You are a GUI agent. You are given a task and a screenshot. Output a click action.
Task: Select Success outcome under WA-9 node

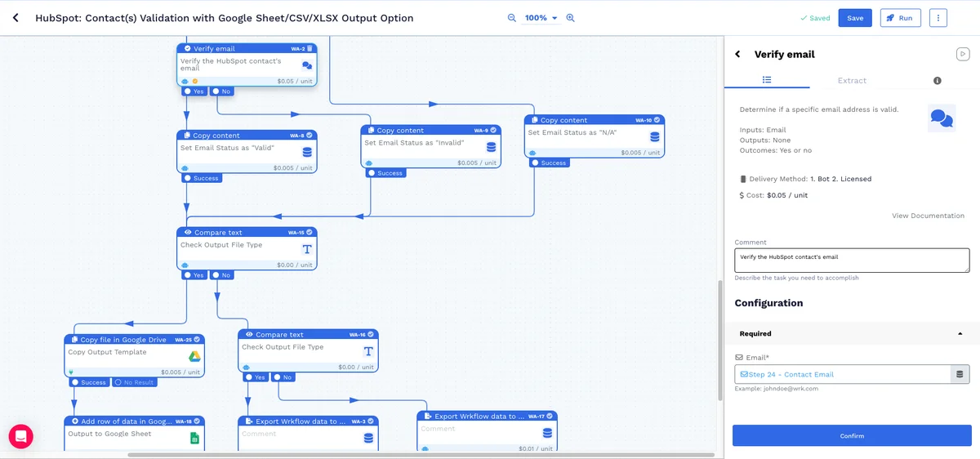(x=385, y=173)
